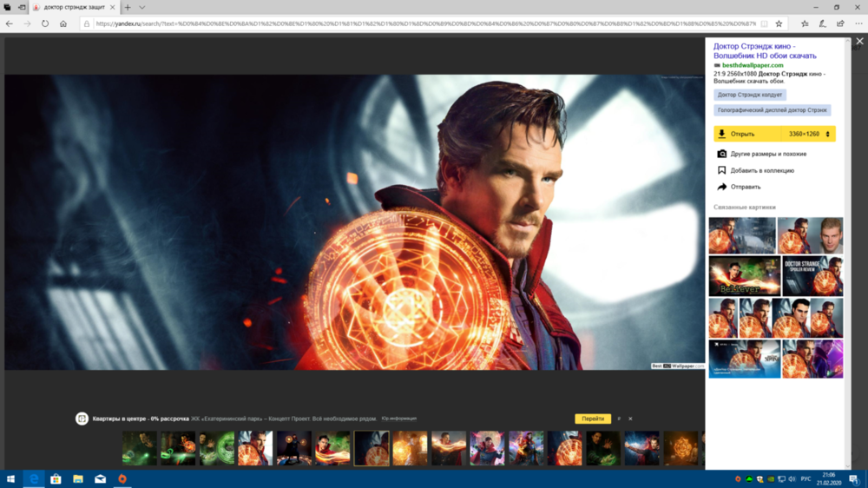Open the Windows Start menu

[11, 478]
